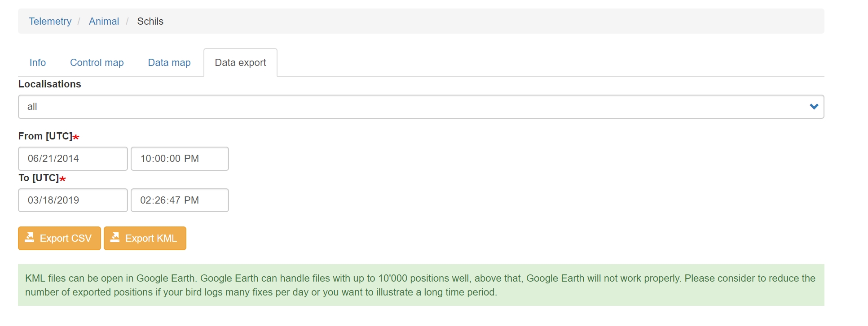Focus the To date field 03/18/2019

(73, 200)
